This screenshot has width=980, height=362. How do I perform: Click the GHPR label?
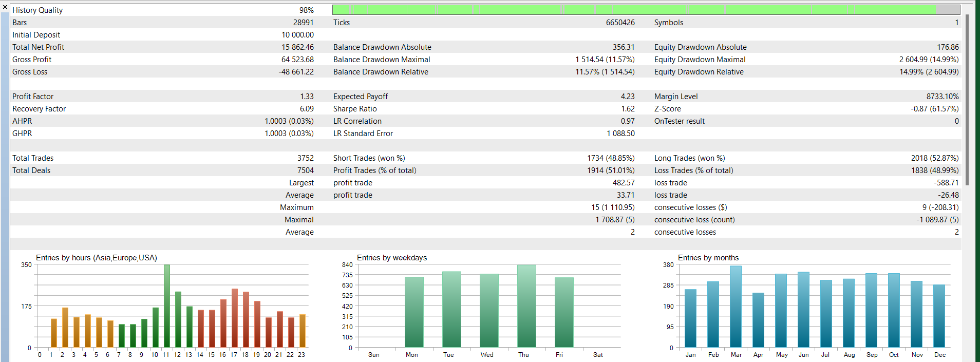(22, 134)
